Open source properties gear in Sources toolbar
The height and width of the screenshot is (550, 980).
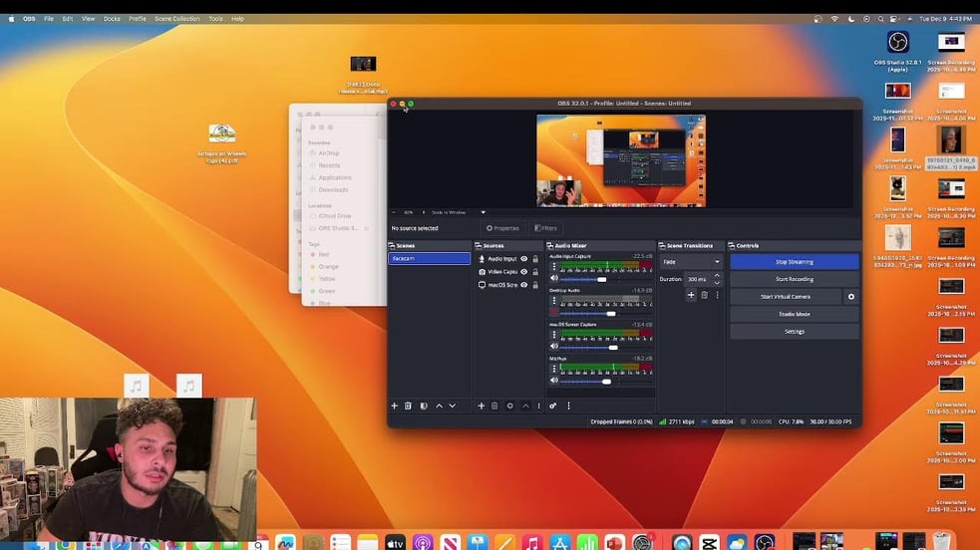click(x=509, y=406)
